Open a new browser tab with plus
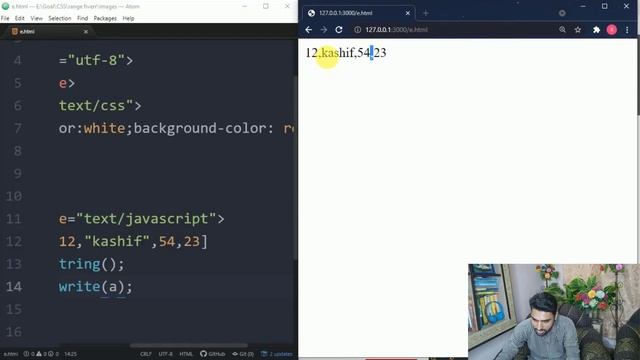Screen dimensions: 640x360 (x=426, y=13)
